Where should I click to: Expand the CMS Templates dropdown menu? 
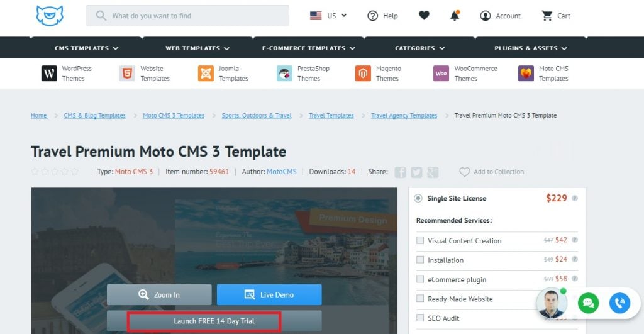click(x=86, y=48)
